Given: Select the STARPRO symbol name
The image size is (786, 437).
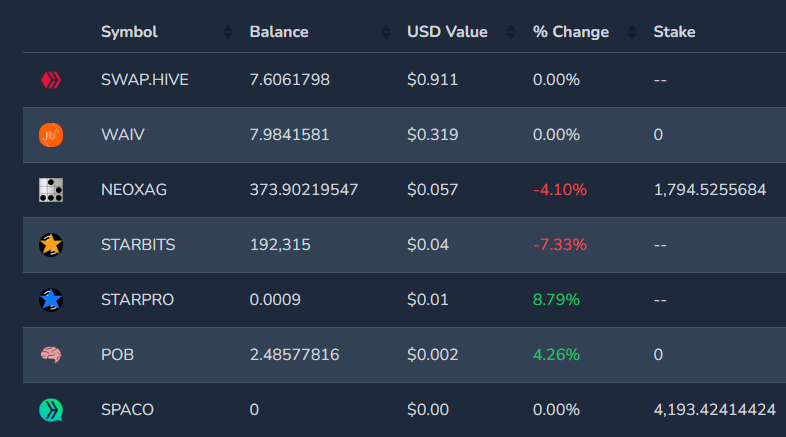Looking at the screenshot, I should [x=137, y=300].
